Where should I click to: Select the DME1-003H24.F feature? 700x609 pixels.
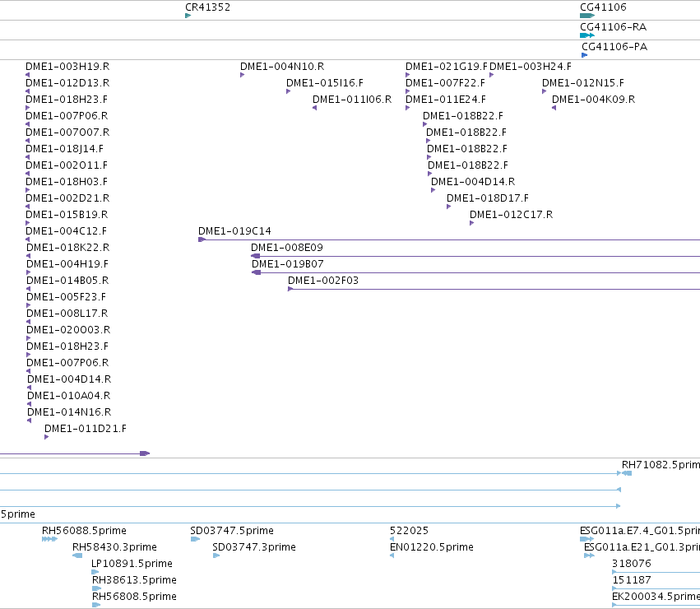531,67
